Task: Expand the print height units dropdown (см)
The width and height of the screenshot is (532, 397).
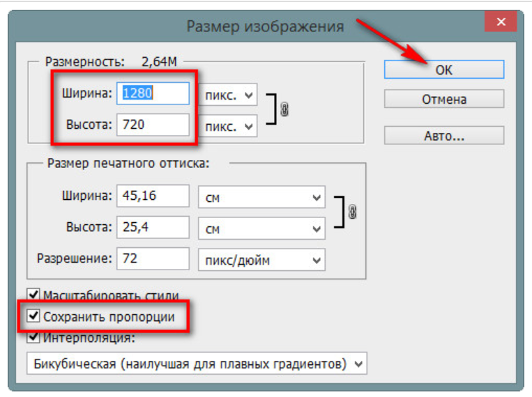Action: [x=261, y=228]
